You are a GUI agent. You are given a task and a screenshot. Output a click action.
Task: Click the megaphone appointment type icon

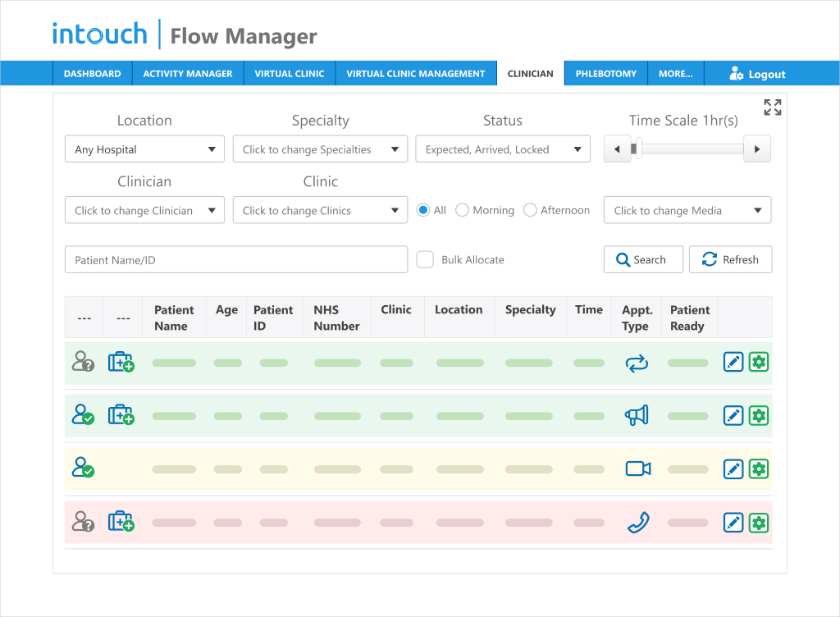[637, 415]
